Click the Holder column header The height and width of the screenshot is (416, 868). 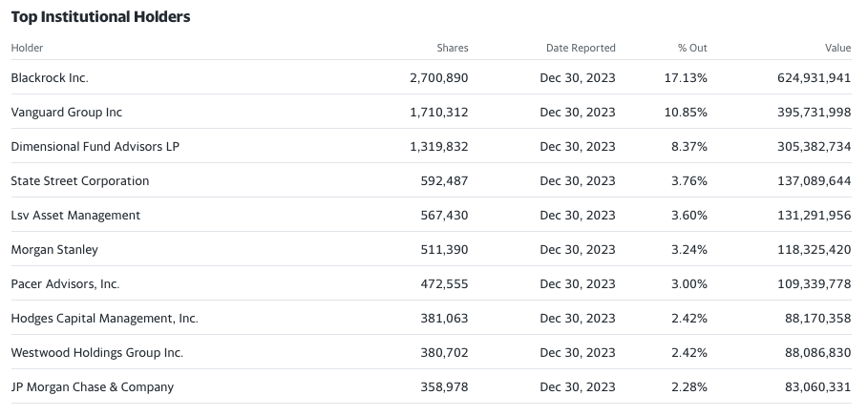(27, 48)
